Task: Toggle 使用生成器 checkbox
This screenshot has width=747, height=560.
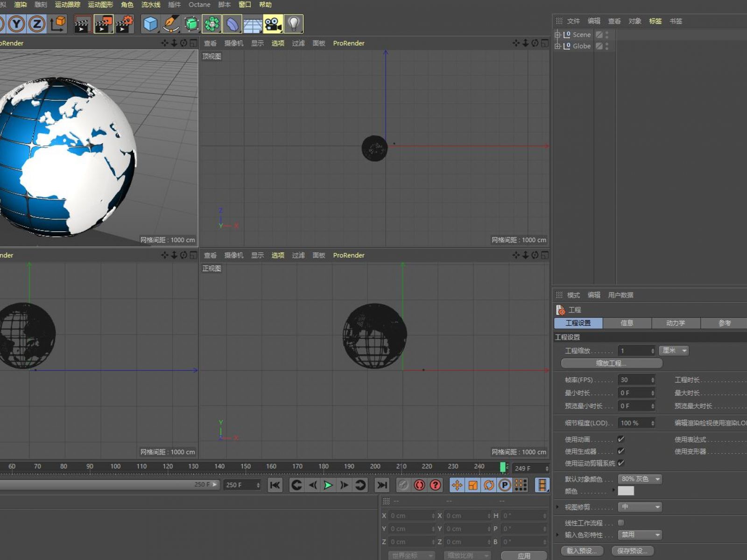Action: click(x=621, y=451)
